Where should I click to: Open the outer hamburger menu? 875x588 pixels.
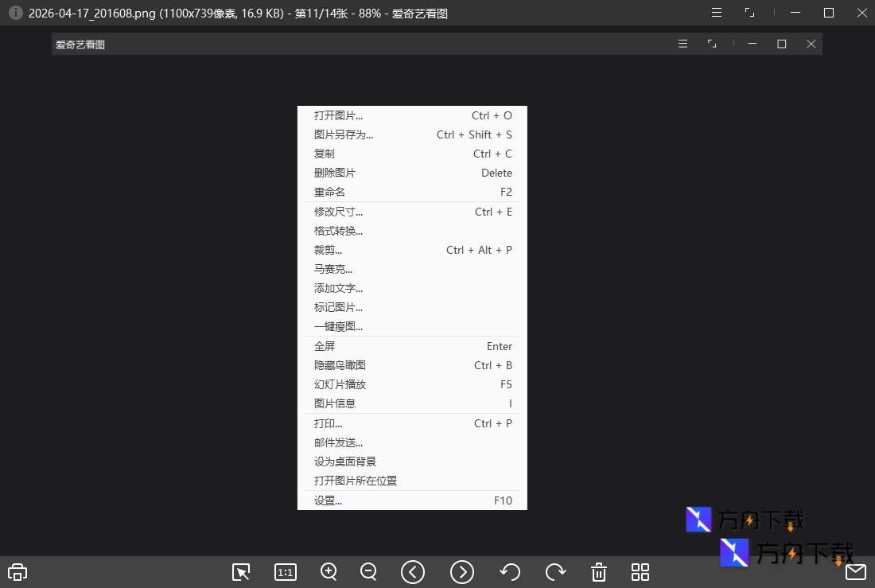pyautogui.click(x=716, y=12)
